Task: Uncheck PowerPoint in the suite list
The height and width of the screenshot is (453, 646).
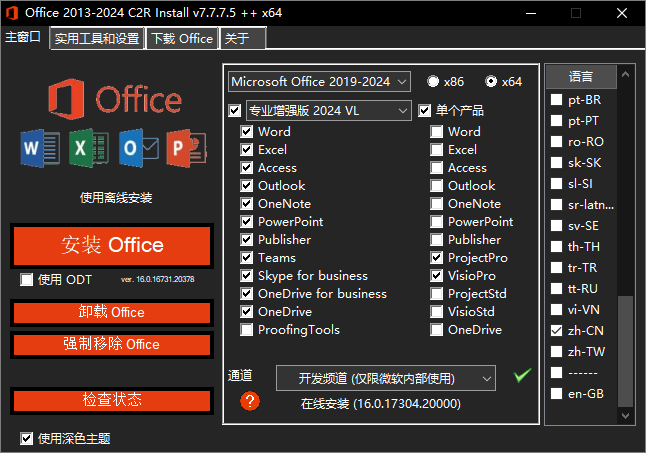Action: point(246,222)
